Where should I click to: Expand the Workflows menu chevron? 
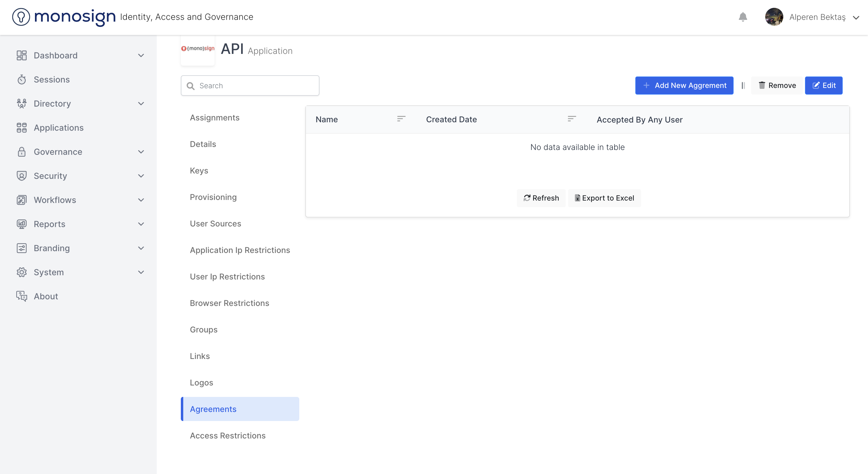[141, 200]
